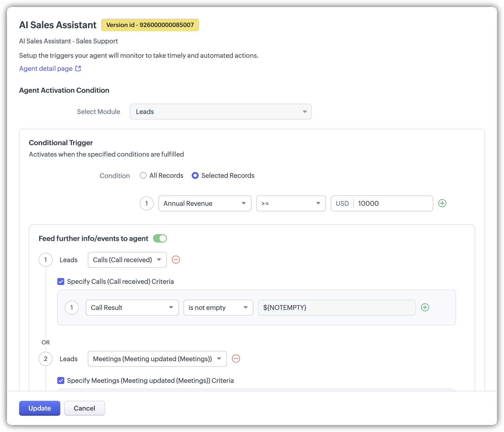Remove the Meetings (Meeting updated) event row

pyautogui.click(x=236, y=359)
